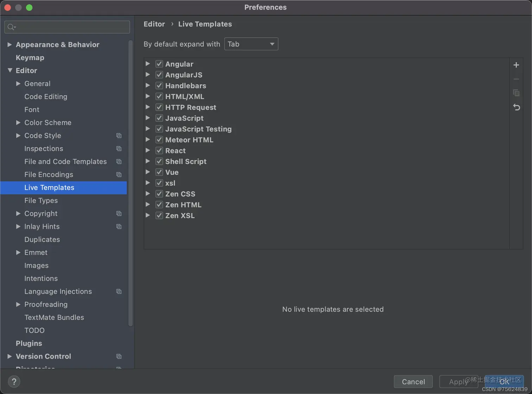Click project-level icon beside File Encodings

point(119,175)
